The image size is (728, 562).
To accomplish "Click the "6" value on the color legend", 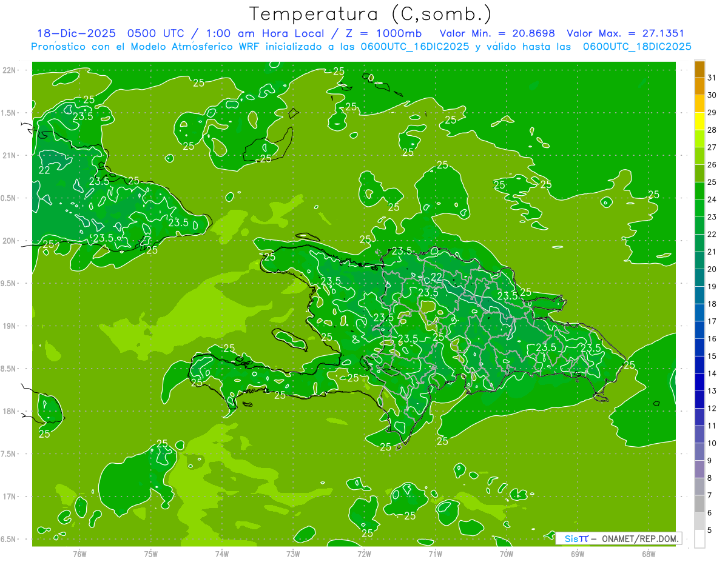I will tap(710, 513).
